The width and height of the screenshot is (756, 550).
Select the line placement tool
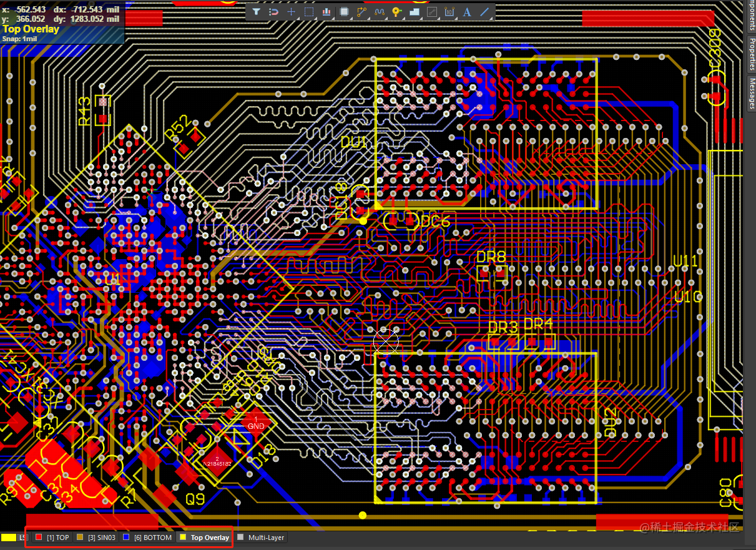point(483,12)
